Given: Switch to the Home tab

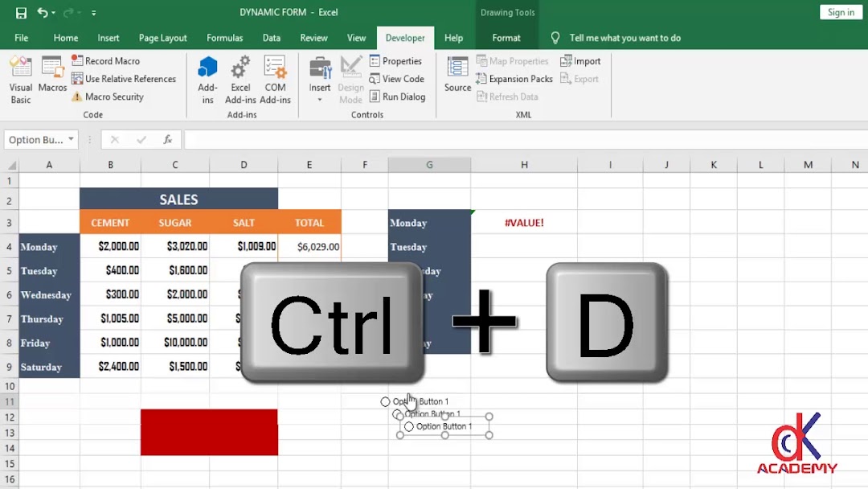Looking at the screenshot, I should pos(66,38).
